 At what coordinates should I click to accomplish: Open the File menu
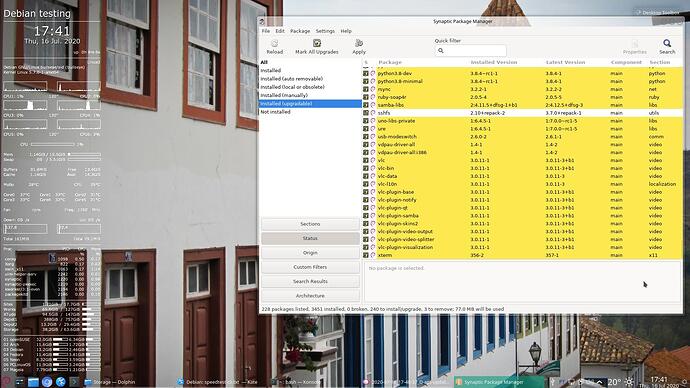[266, 31]
